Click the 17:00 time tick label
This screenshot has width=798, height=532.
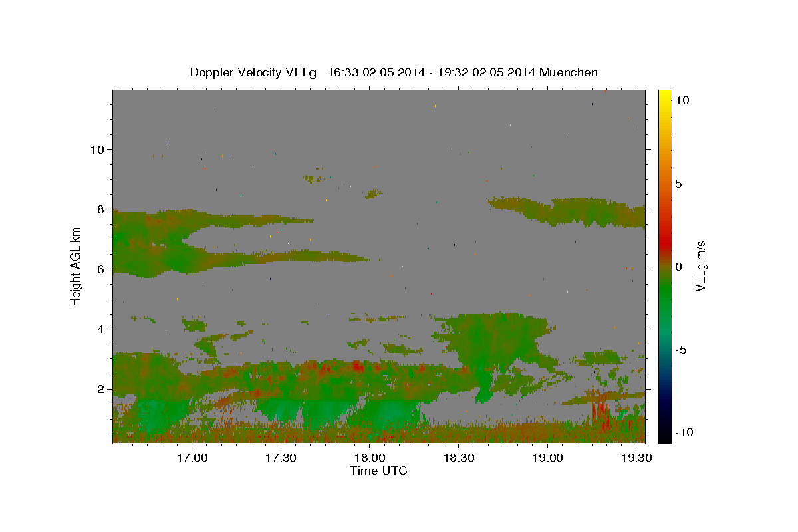tap(192, 458)
